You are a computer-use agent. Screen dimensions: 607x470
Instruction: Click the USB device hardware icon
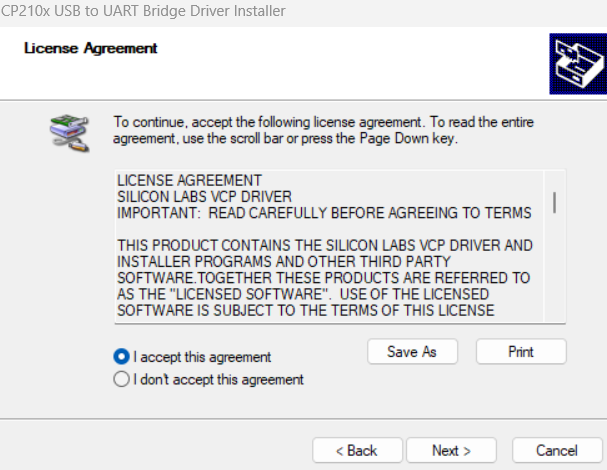point(70,133)
